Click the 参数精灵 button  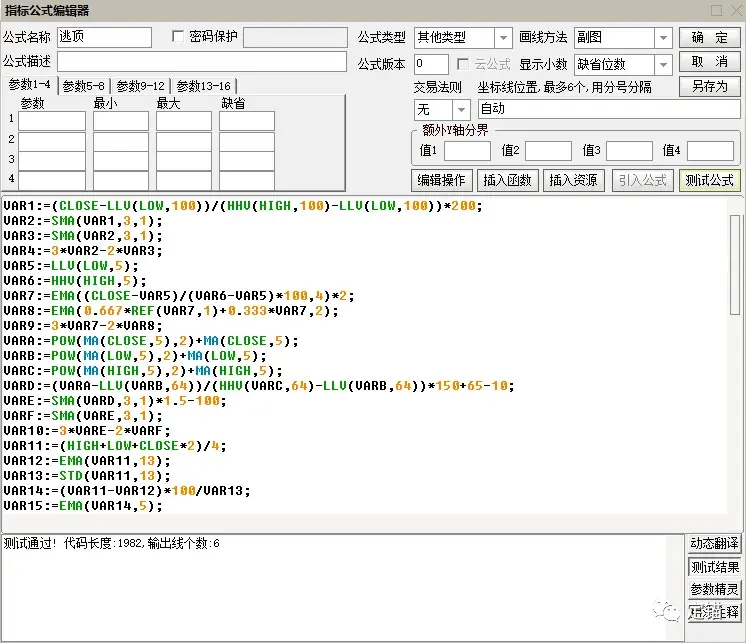pos(714,589)
